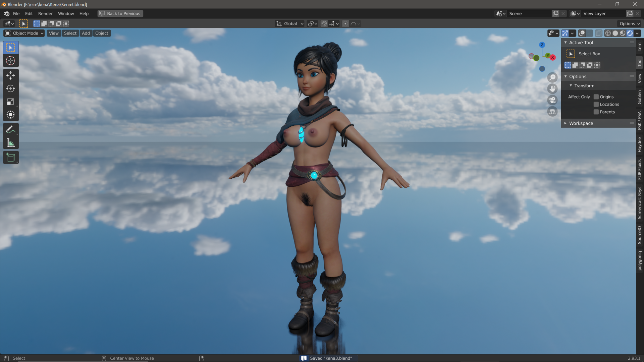Screen dimensions: 644x362
Task: Click the zoom magnifier viewport gizmo
Action: coord(552,77)
